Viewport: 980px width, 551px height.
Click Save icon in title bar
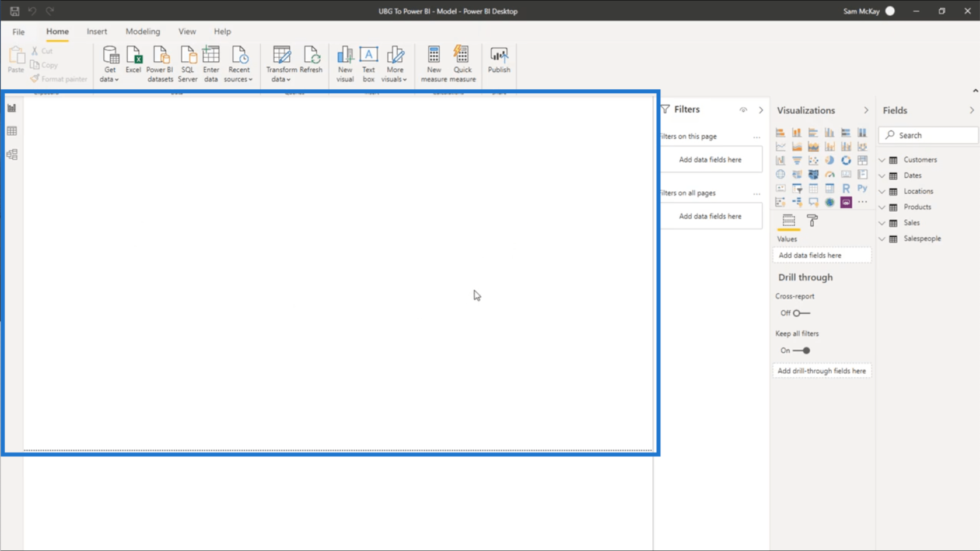pyautogui.click(x=15, y=11)
